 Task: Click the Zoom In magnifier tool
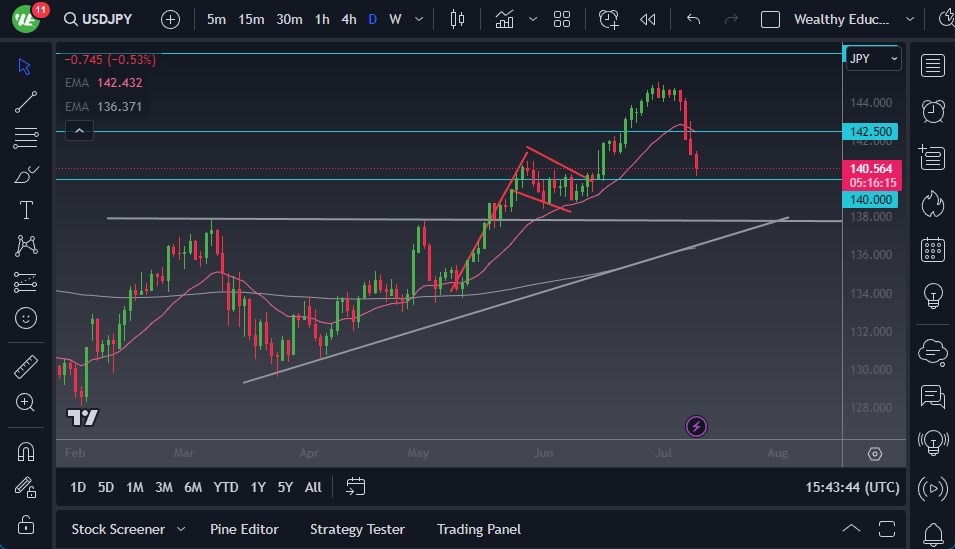coord(26,402)
